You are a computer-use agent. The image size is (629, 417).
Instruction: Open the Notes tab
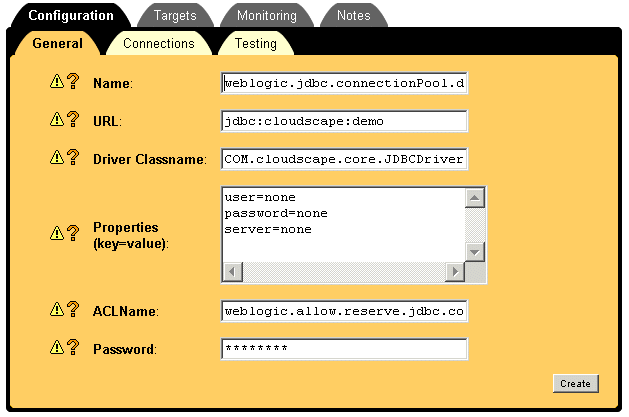point(354,16)
